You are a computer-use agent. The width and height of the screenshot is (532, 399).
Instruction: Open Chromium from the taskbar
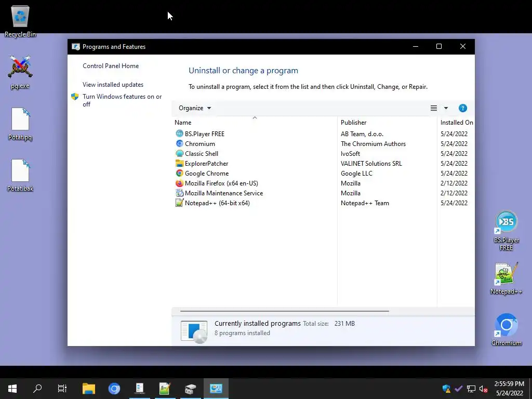(x=114, y=389)
